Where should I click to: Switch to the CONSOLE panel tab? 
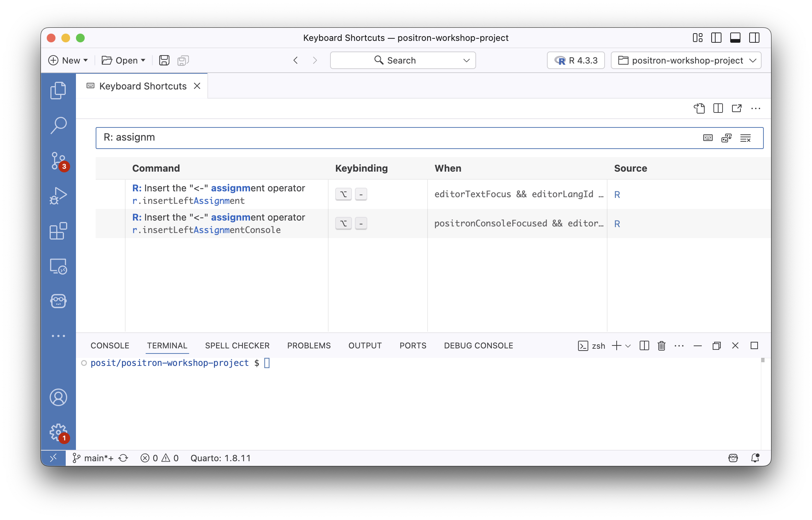coord(110,345)
